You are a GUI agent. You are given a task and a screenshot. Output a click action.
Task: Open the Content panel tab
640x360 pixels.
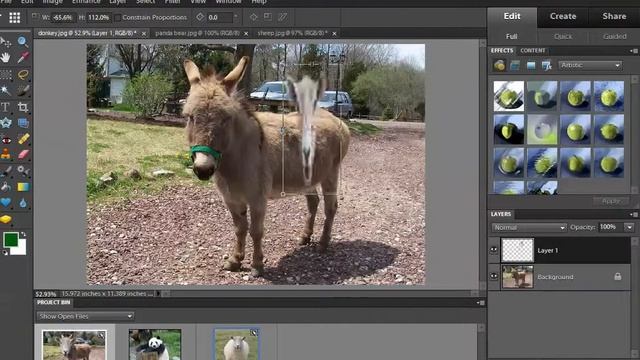pos(533,51)
